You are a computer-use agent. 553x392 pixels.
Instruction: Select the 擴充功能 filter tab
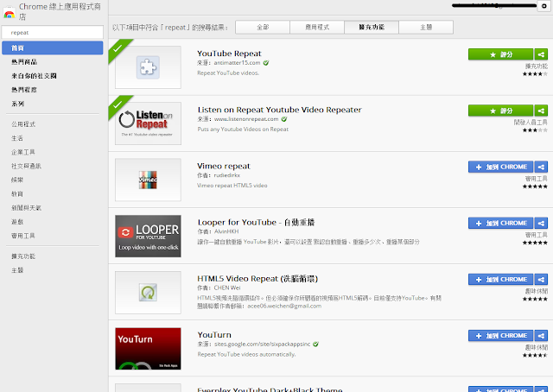[372, 27]
